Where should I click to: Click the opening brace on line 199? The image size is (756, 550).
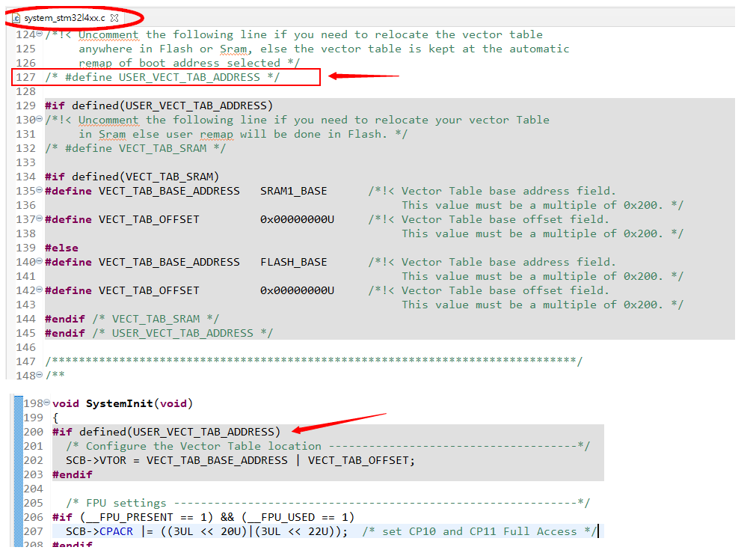(55, 418)
